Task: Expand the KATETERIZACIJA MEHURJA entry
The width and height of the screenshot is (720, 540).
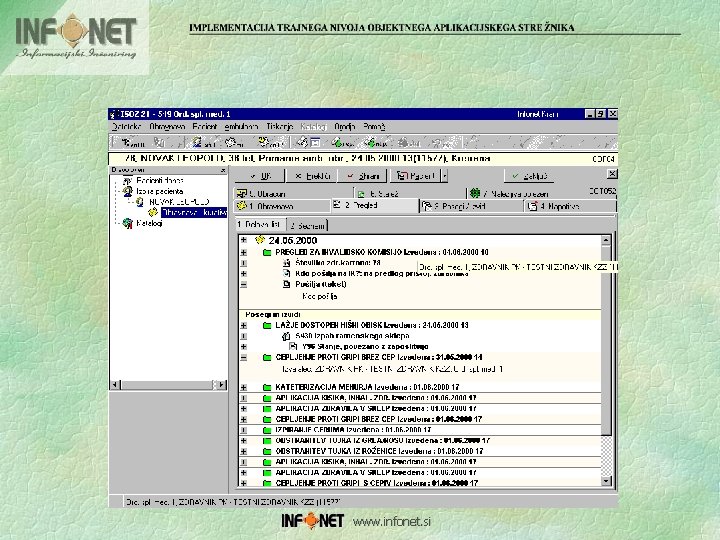Action: pyautogui.click(x=244, y=388)
